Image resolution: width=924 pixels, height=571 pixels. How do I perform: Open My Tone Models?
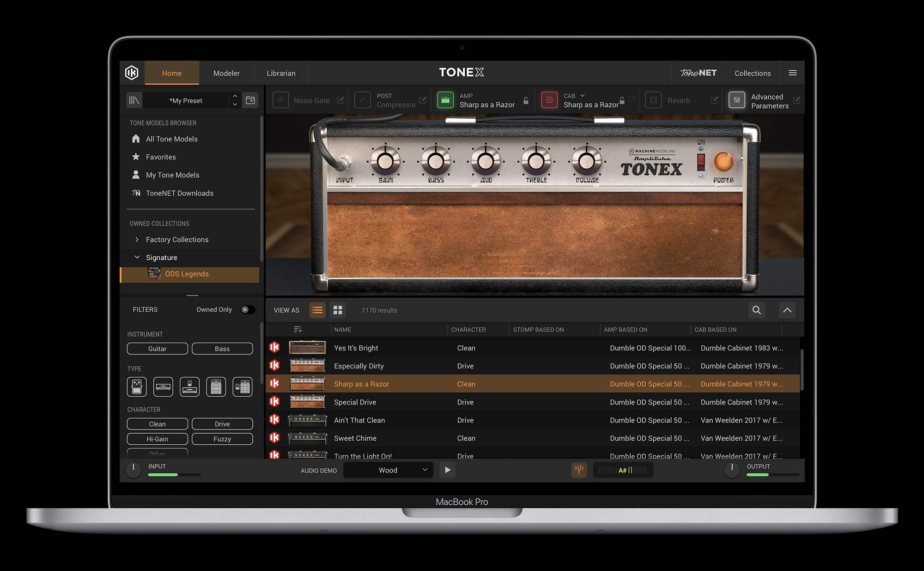click(x=173, y=175)
